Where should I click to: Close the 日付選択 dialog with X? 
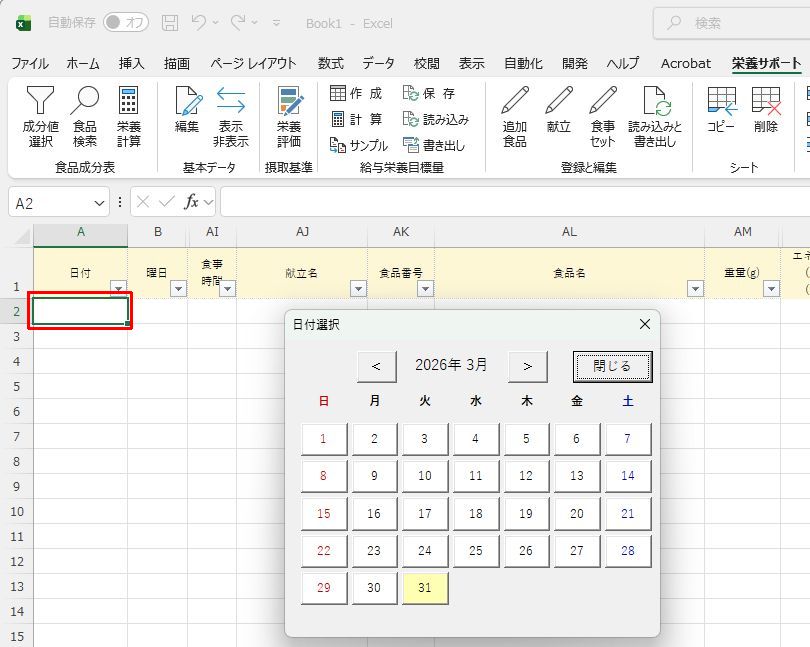pos(645,324)
